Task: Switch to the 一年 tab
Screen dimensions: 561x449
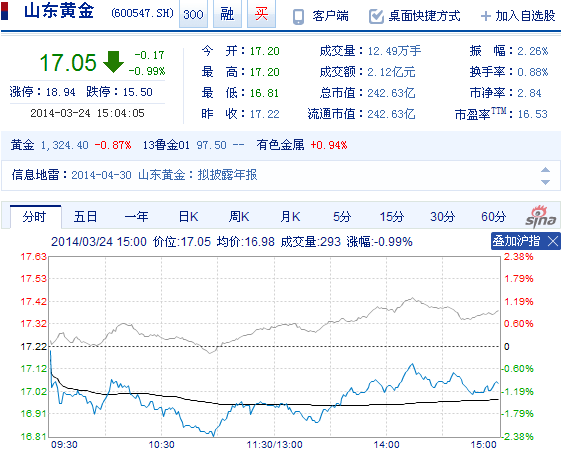Action: point(136,217)
